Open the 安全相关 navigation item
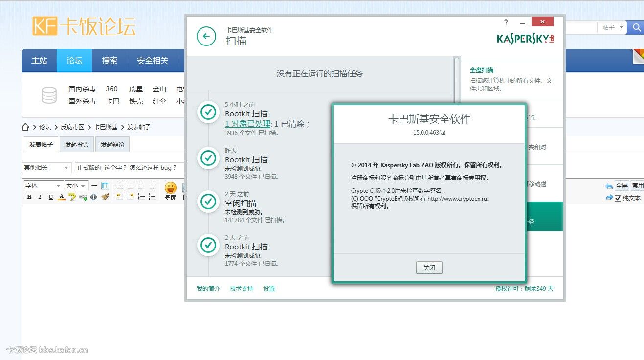Screen dimensions: 644x360 (x=153, y=61)
